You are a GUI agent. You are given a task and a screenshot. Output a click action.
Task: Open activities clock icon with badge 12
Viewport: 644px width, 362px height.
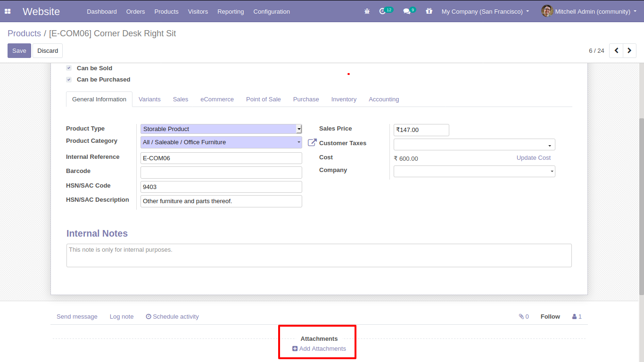coord(383,11)
